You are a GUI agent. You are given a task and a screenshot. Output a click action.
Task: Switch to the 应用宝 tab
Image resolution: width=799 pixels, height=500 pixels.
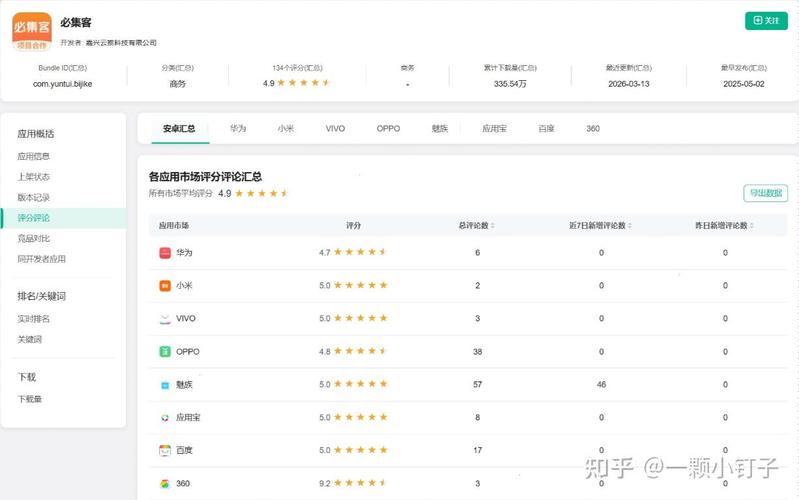pos(494,128)
